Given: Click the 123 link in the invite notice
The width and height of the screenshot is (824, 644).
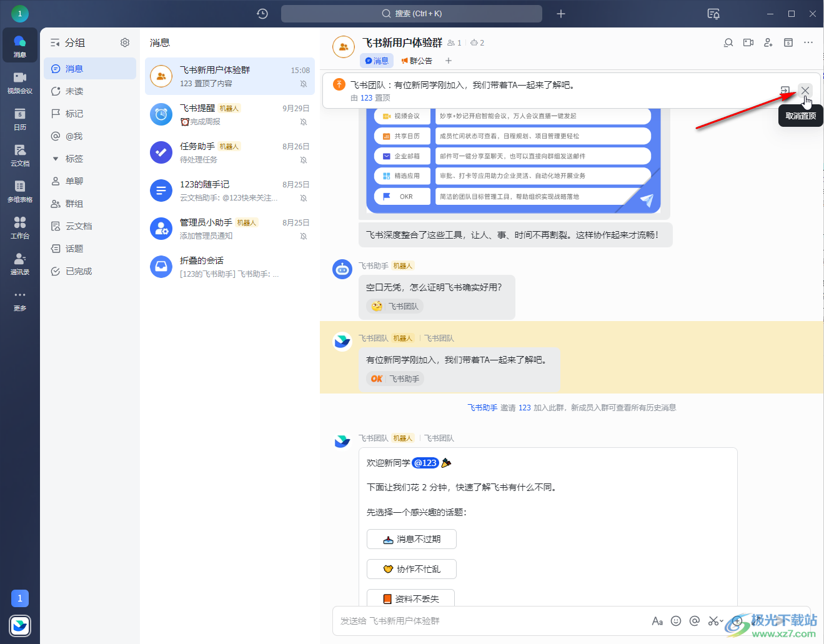Looking at the screenshot, I should pyautogui.click(x=525, y=408).
